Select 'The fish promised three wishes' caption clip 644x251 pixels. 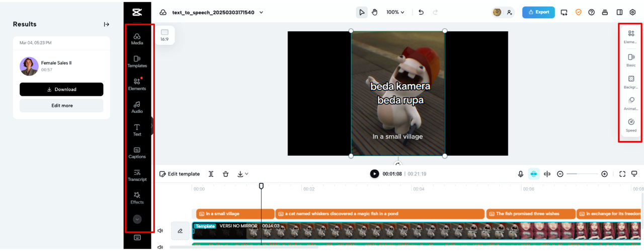(x=530, y=214)
